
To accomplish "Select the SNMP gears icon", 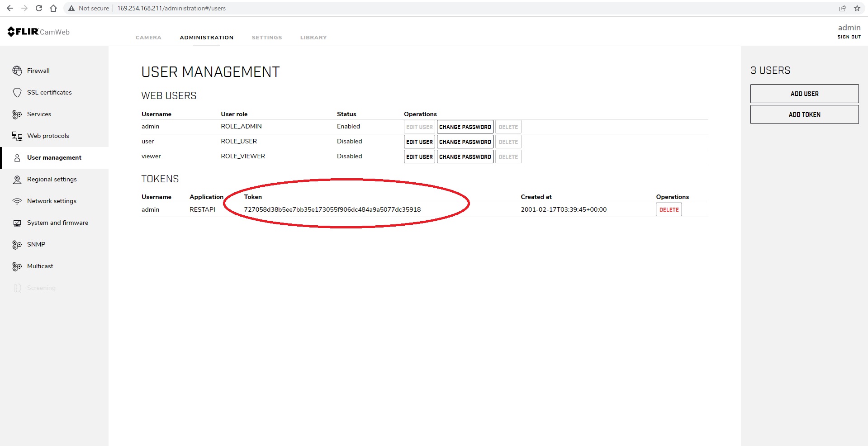I will coord(17,244).
